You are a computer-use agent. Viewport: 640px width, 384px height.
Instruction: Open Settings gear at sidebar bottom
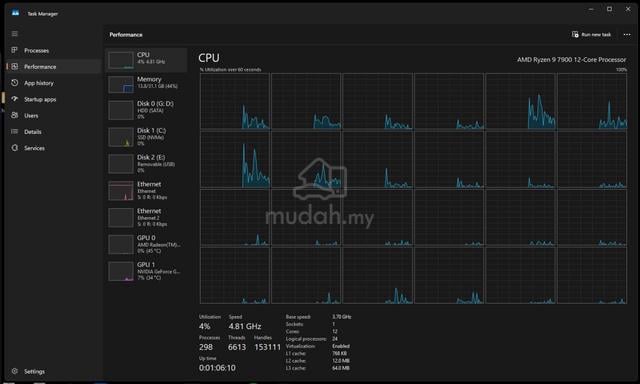[x=15, y=371]
